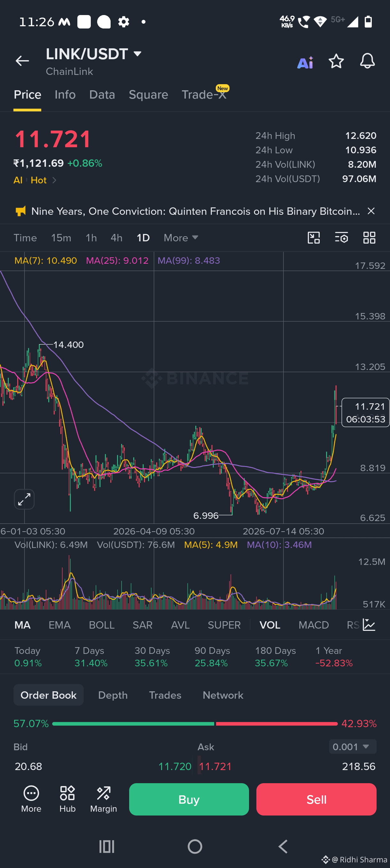Tap the current price label 11.721 on chart
This screenshot has width=390, height=868.
tap(365, 413)
